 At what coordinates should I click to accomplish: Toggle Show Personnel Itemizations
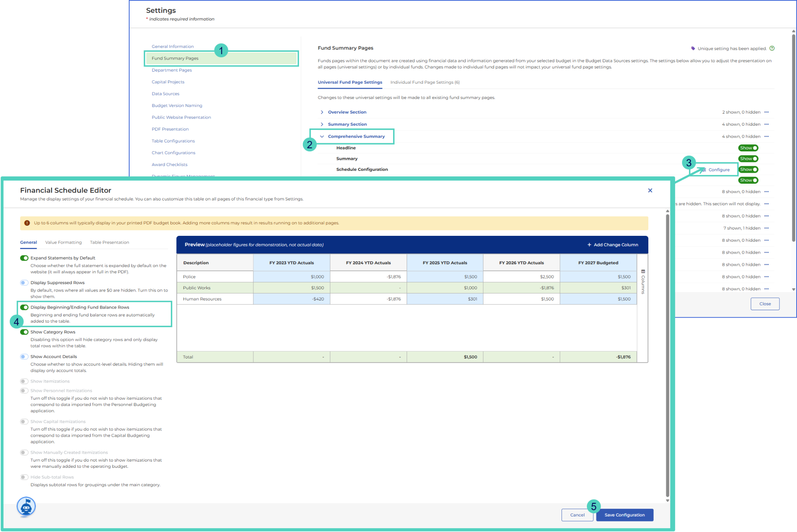[x=24, y=391]
